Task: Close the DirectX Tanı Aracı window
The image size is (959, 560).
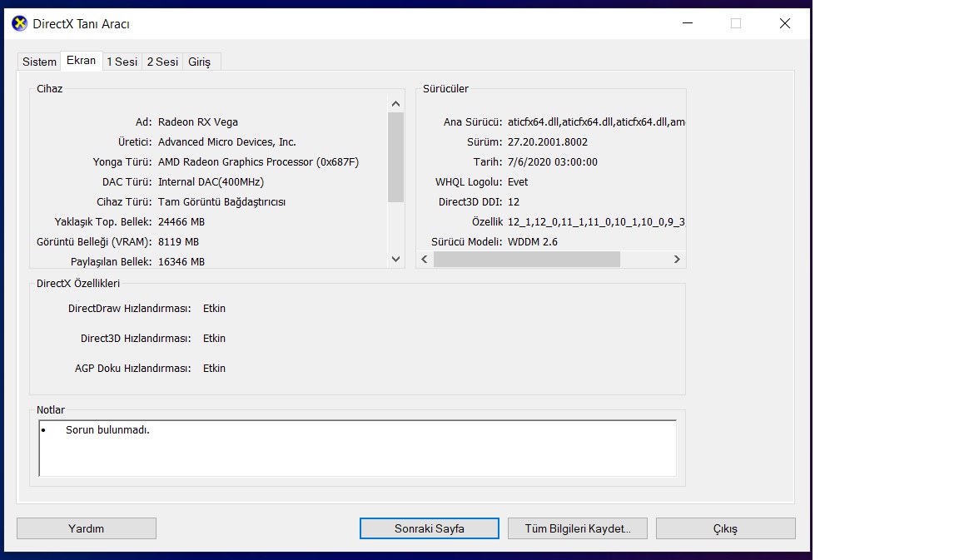Action: 785,23
